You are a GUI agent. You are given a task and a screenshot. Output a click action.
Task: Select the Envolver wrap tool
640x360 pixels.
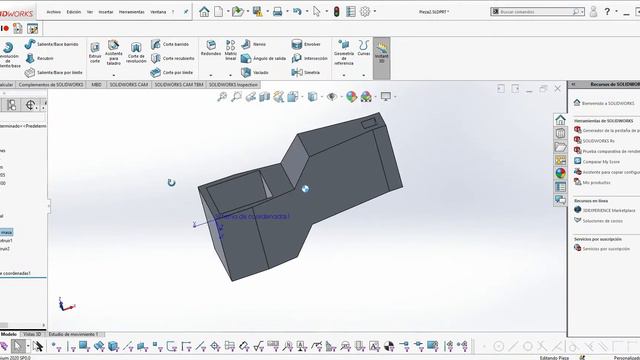(306, 44)
